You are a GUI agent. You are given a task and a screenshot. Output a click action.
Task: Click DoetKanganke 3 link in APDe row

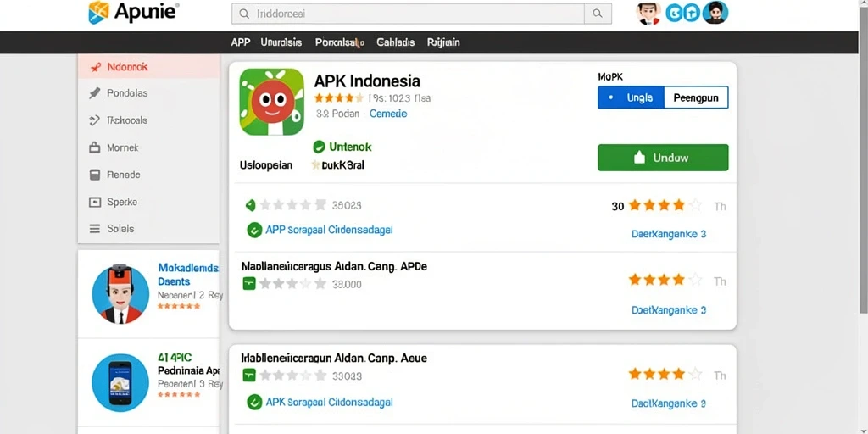point(668,310)
